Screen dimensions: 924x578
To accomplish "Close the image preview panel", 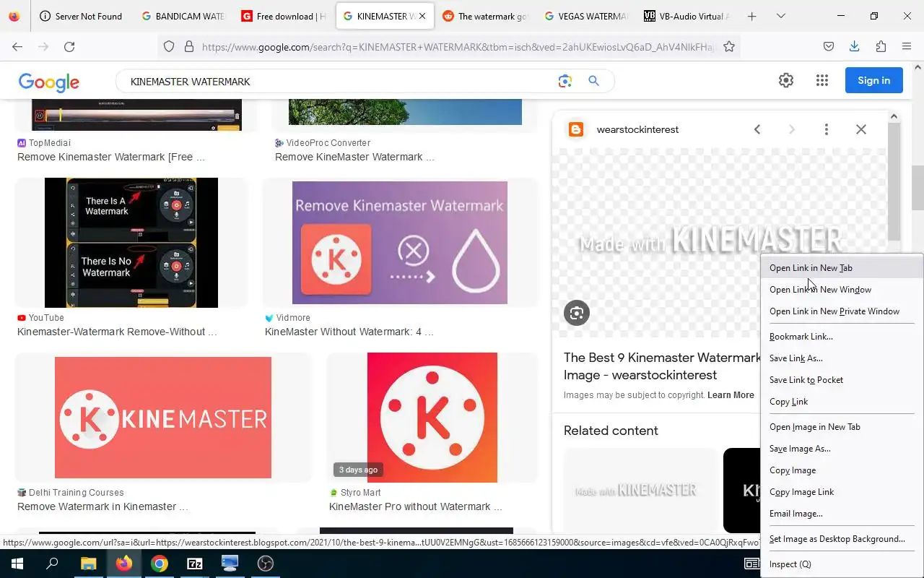I will pos(861,129).
